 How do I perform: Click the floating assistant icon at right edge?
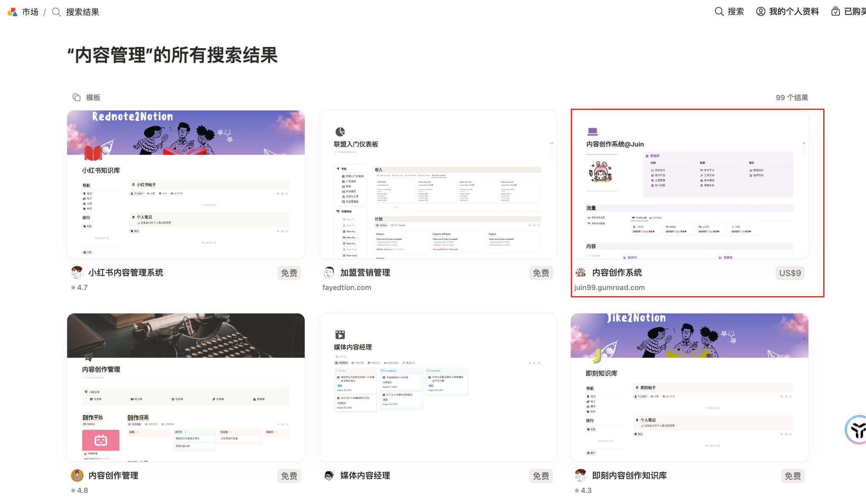click(x=857, y=430)
